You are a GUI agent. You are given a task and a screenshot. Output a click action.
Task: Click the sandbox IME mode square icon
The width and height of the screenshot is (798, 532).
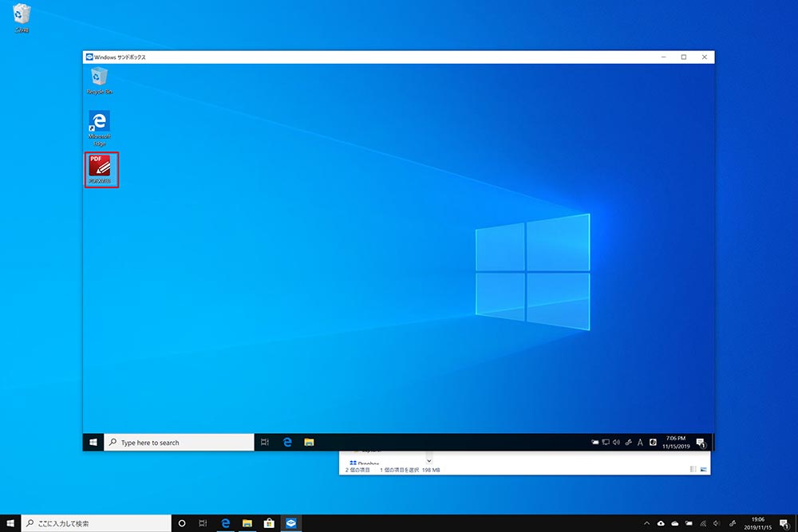pyautogui.click(x=653, y=443)
